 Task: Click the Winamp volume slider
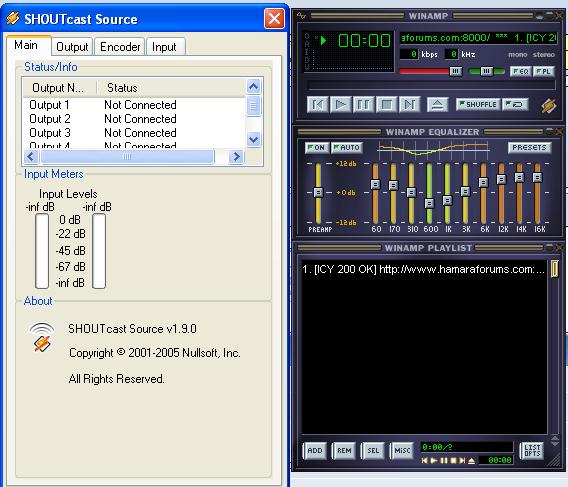pyautogui.click(x=431, y=71)
